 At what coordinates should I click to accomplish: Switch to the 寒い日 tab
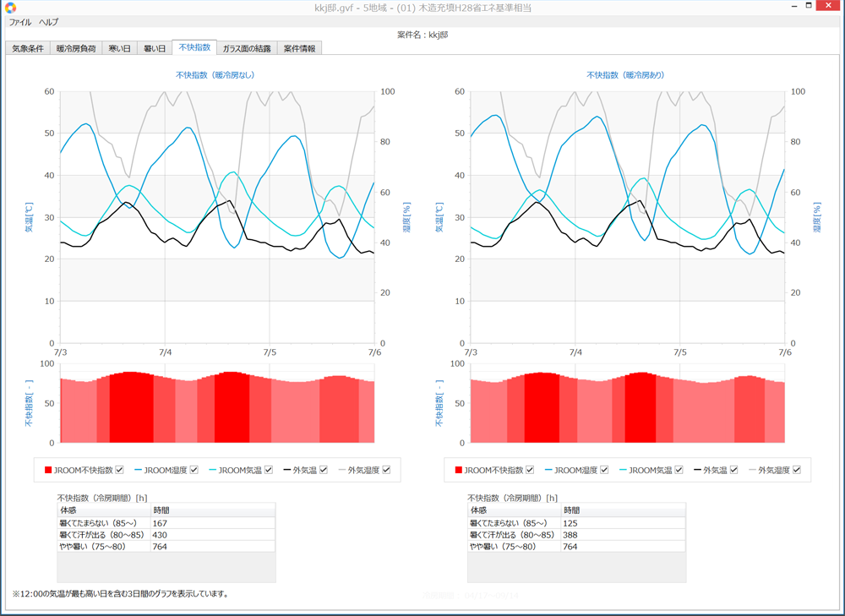point(120,48)
